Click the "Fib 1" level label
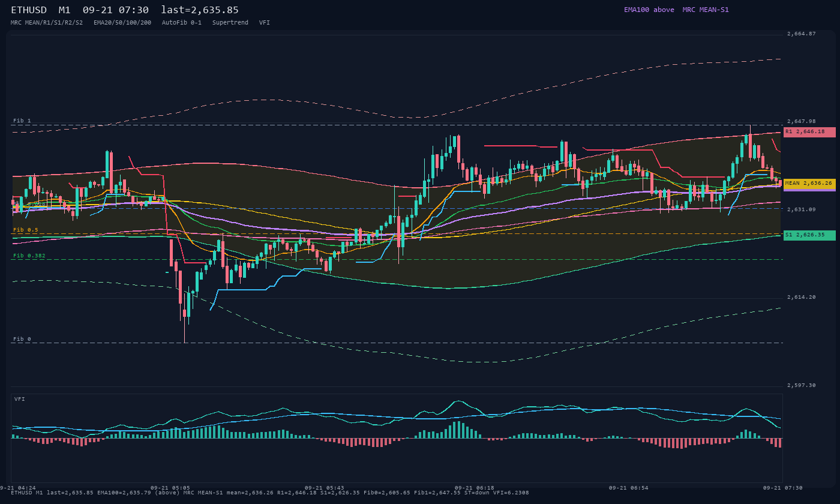This screenshot has width=840, height=504. tap(22, 121)
